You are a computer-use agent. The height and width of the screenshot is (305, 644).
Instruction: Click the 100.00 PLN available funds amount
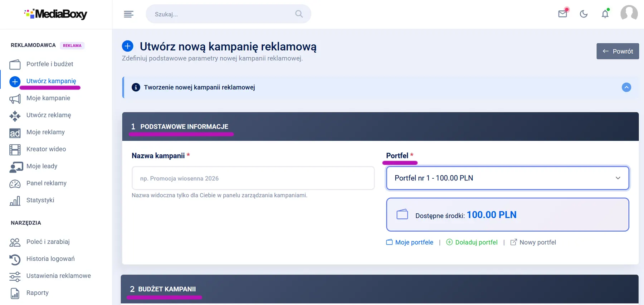492,215
